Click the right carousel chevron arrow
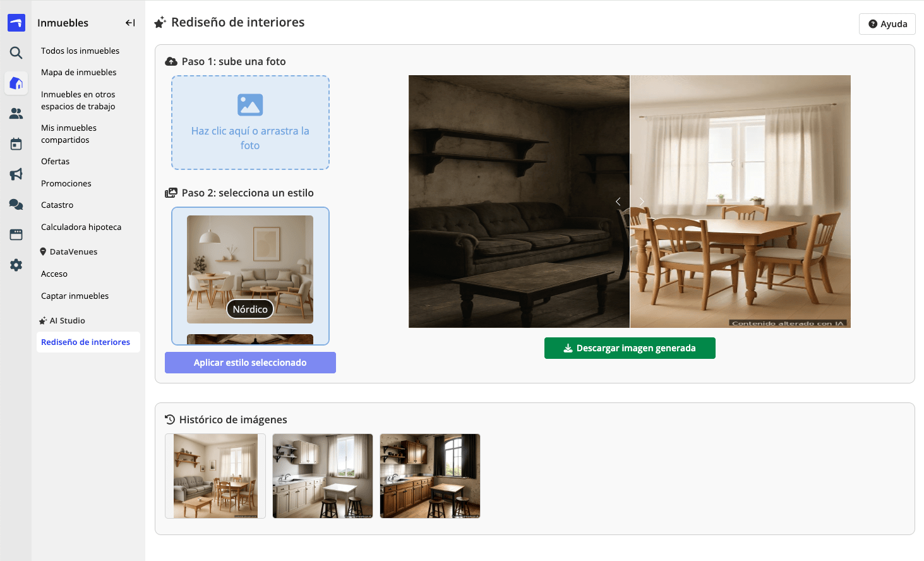Image resolution: width=924 pixels, height=561 pixels. [x=642, y=202]
